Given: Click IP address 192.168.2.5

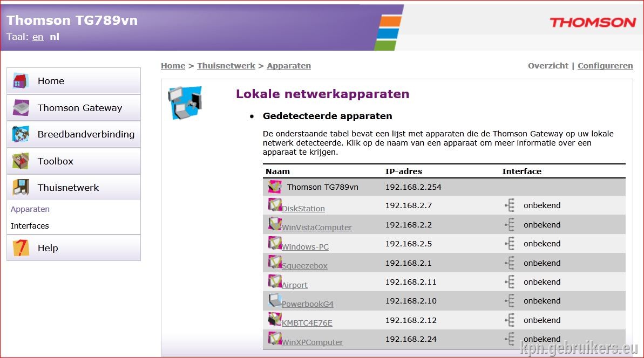Looking at the screenshot, I should point(408,244).
